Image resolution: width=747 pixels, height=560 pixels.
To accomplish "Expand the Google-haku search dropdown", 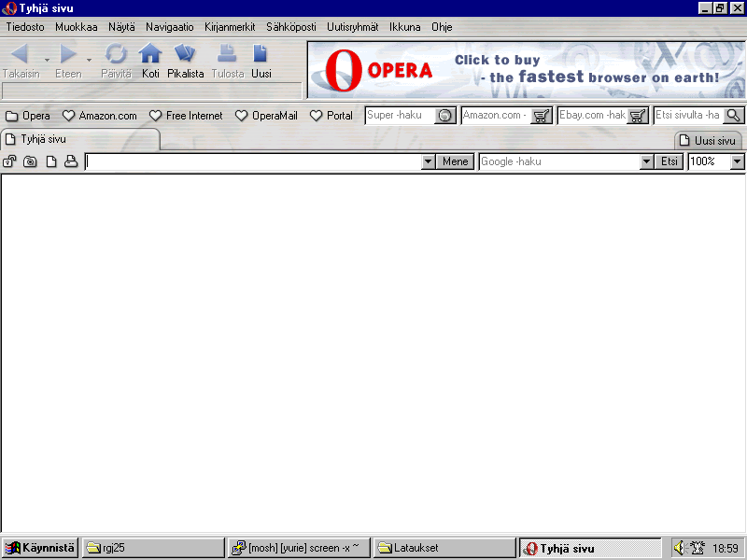I will point(646,161).
